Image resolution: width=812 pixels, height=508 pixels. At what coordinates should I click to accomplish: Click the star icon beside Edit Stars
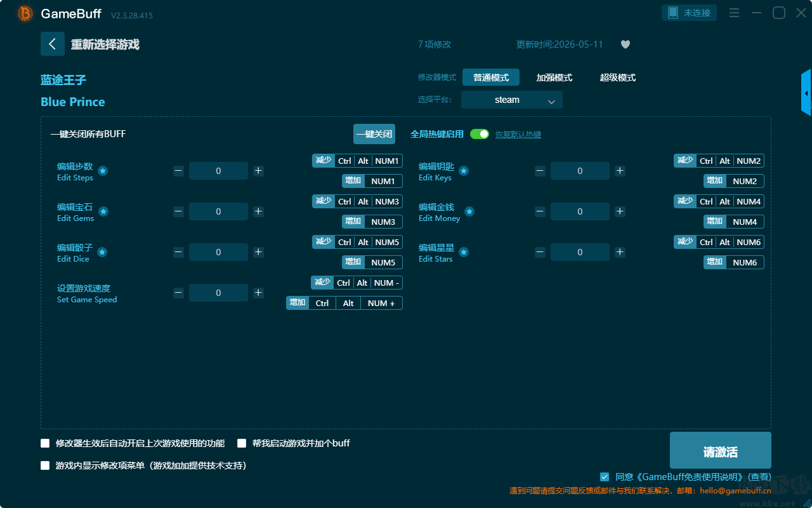(464, 252)
